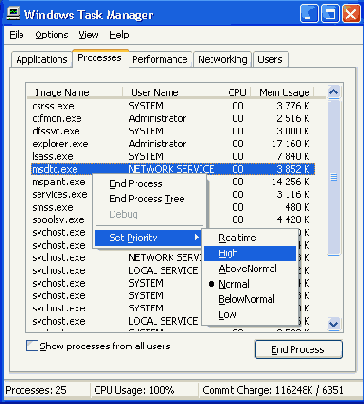
Task: Minimize the Task Manager window
Action: (x=309, y=14)
